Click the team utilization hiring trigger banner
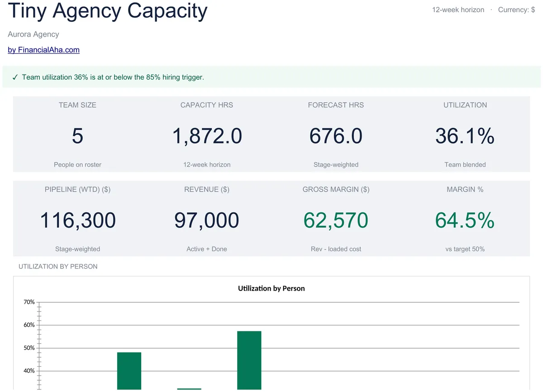 [x=271, y=77]
